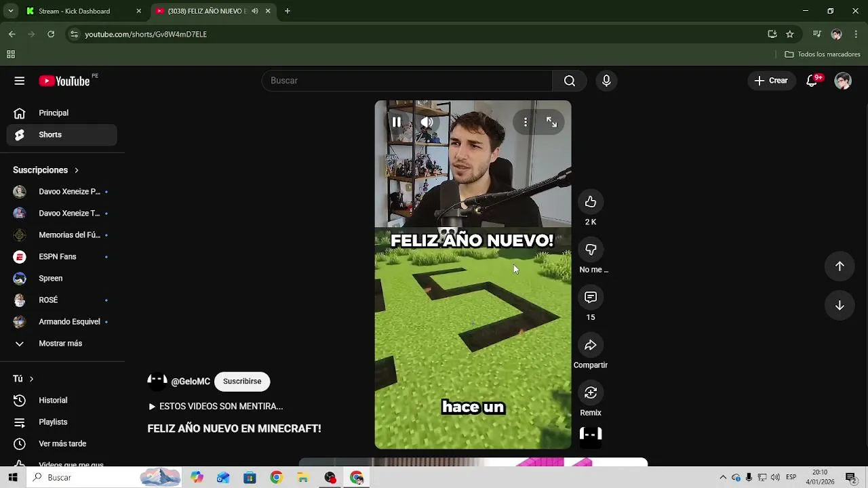
Task: Open Armando Esquivel subscription
Action: click(x=62, y=322)
